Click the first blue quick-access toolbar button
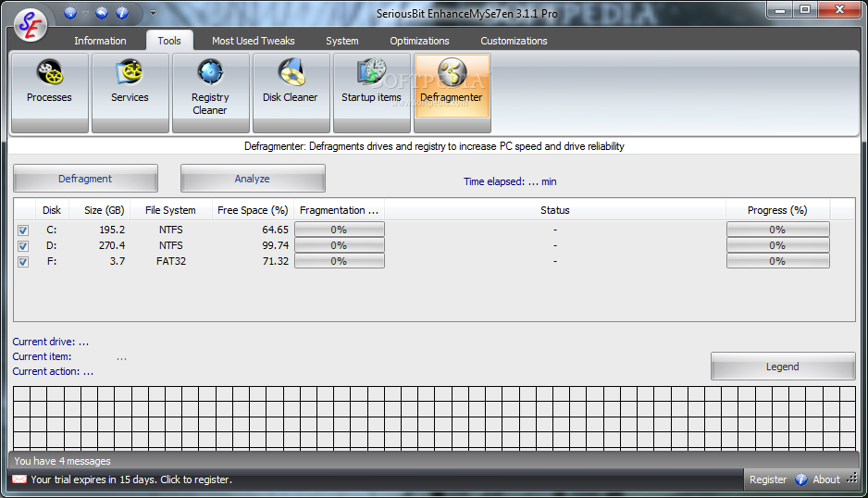This screenshot has height=498, width=868. (x=69, y=13)
